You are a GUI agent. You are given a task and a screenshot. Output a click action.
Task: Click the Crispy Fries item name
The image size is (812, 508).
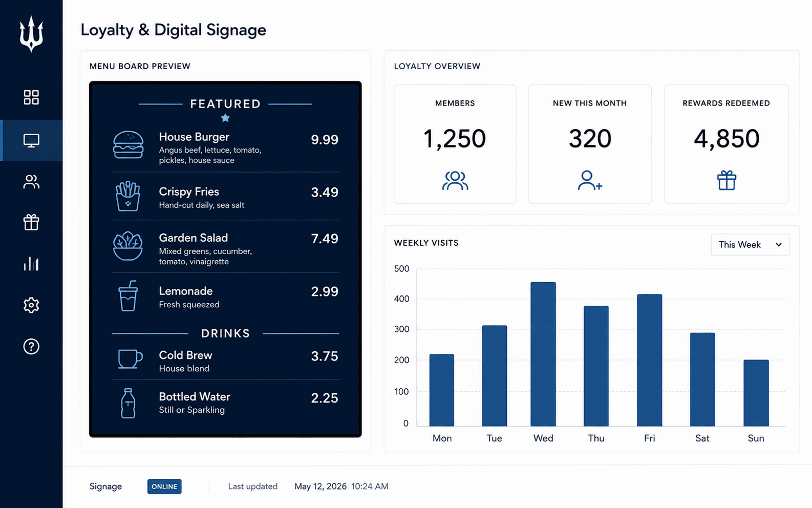(x=189, y=192)
